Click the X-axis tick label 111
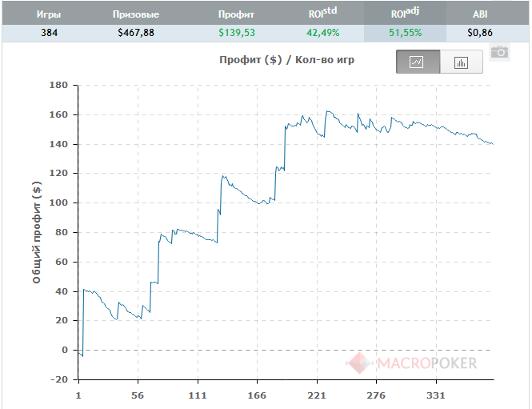Screen dimensions: 532x409 pyautogui.click(x=198, y=395)
